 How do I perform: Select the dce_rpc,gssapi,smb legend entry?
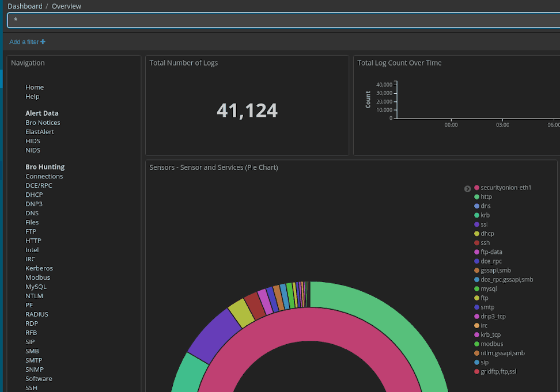coord(504,280)
